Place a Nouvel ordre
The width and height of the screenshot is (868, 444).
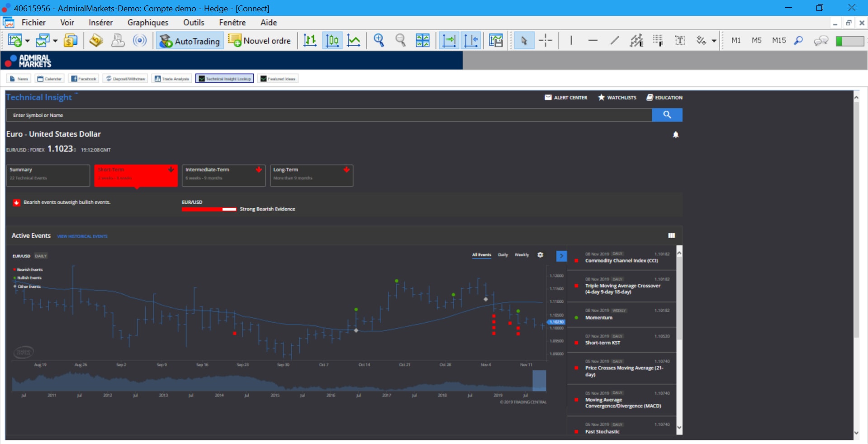coord(260,40)
